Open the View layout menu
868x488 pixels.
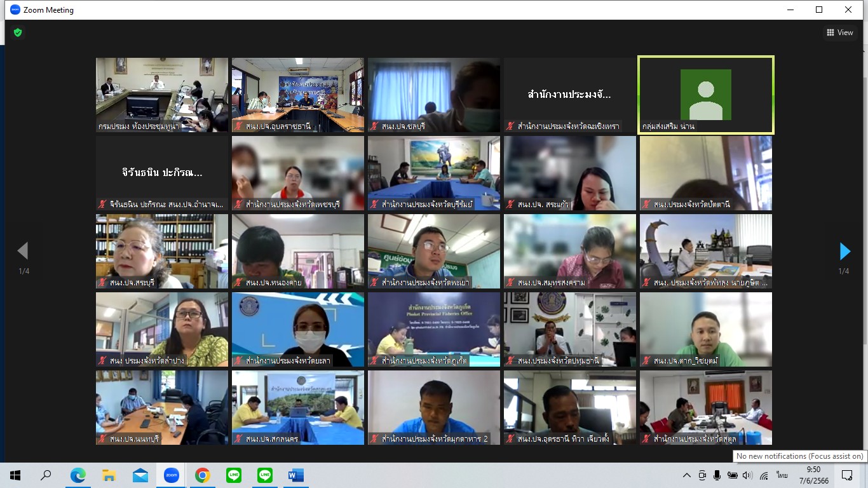[x=839, y=32]
